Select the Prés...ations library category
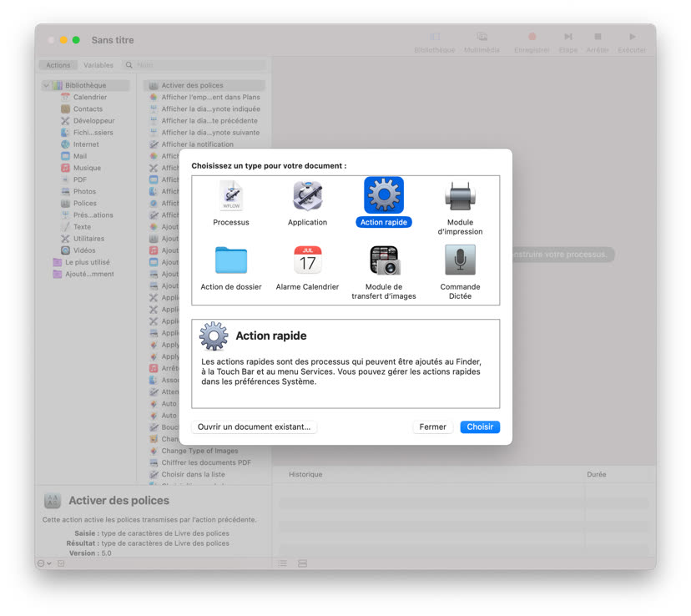Screen dimensions: 691x616 pos(87,215)
